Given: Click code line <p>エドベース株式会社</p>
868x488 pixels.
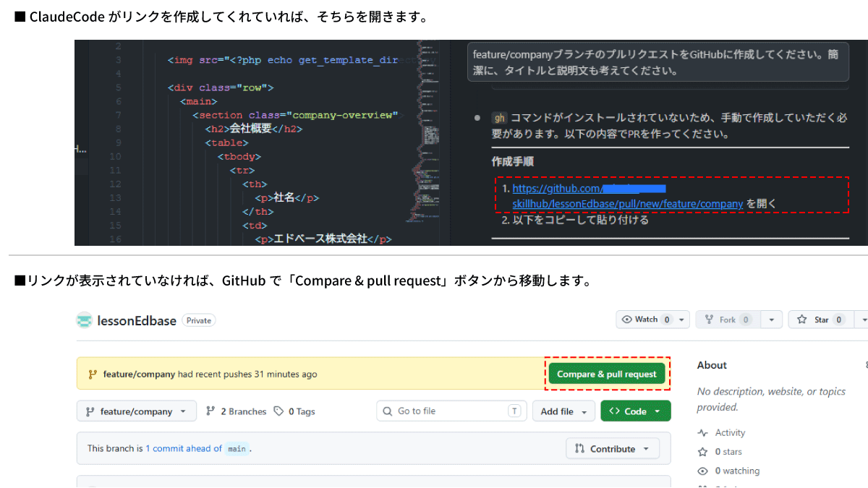Looking at the screenshot, I should (323, 239).
